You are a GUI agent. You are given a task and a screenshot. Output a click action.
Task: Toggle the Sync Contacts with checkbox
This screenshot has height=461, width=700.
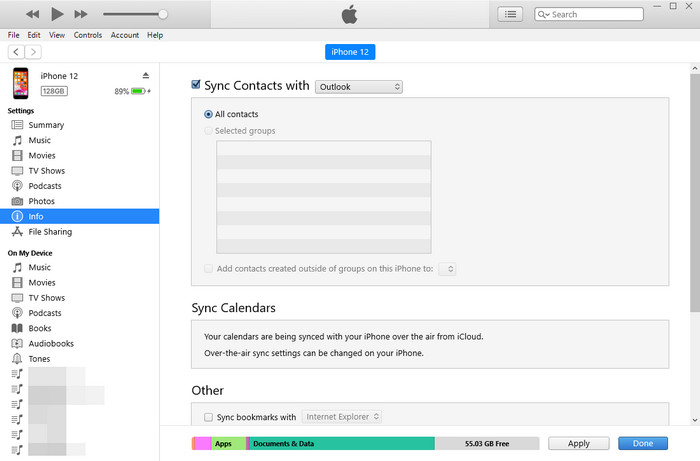click(196, 84)
